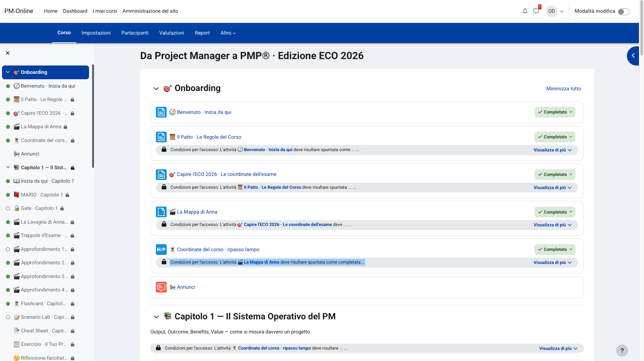Open Completato dropdown for Il Patto

555,137
